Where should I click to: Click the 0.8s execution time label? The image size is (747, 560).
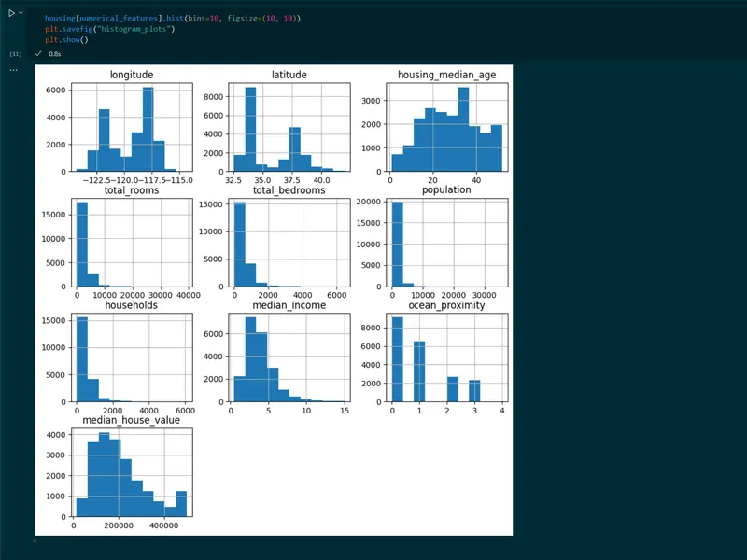[x=55, y=54]
